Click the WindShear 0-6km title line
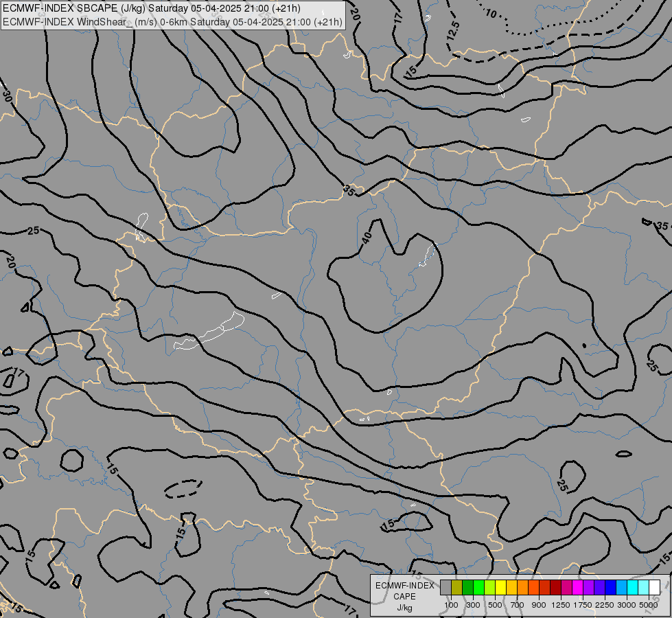This screenshot has height=618, width=672. (x=172, y=22)
